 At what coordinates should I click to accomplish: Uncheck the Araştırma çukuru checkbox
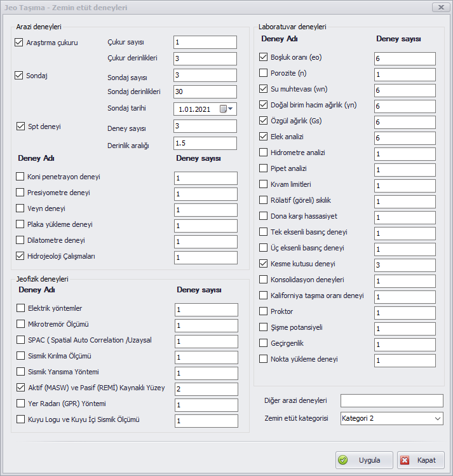19,42
